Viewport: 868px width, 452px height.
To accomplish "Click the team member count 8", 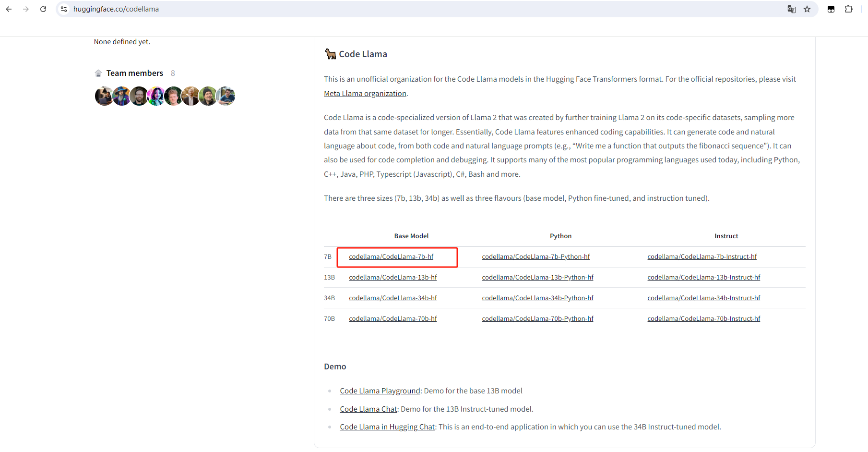I will (173, 73).
